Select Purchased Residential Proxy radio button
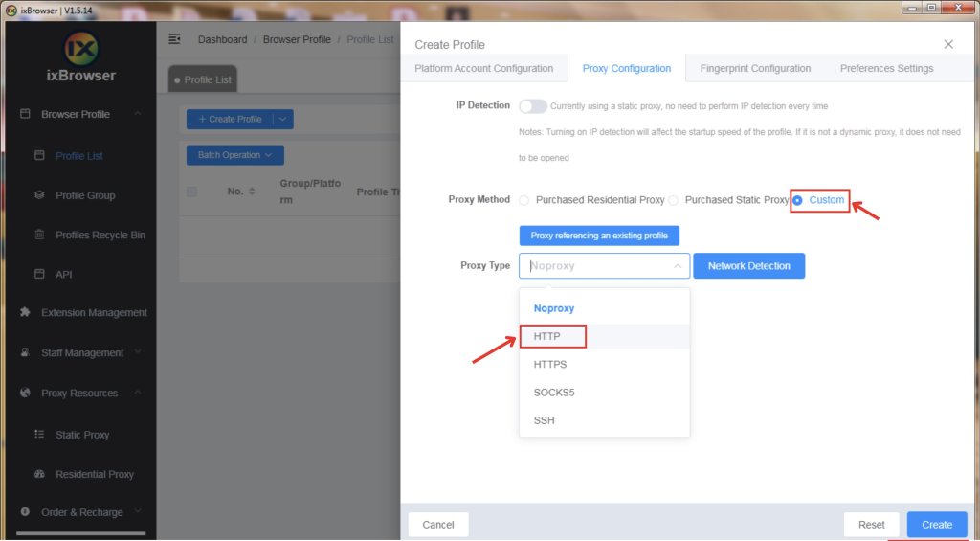The width and height of the screenshot is (980, 541). [523, 200]
